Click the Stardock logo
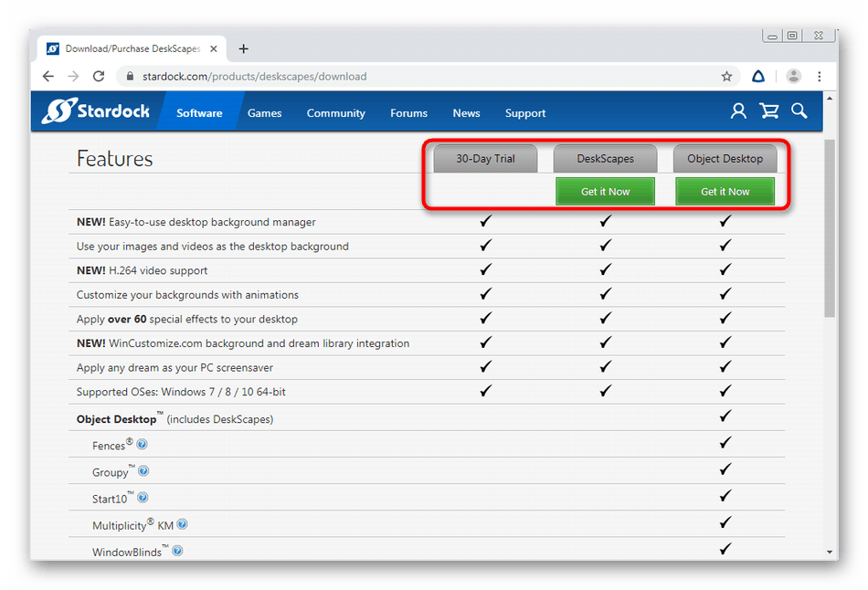This screenshot has height=590, width=868. click(96, 111)
